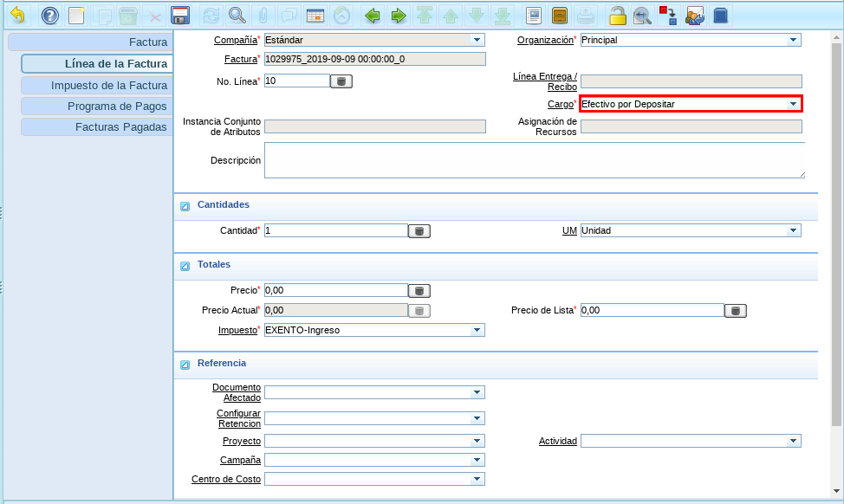Screen dimensions: 844x504
Task: Open the Find records magnifier icon
Action: point(237,16)
